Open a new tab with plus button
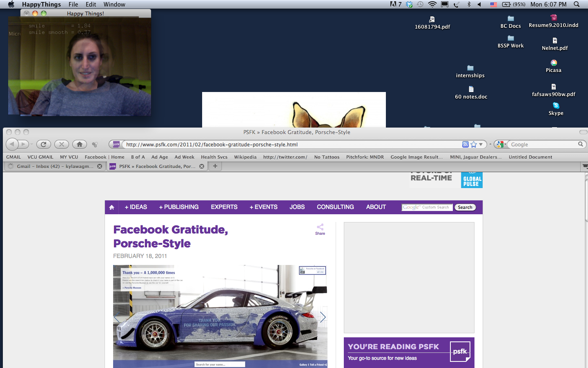 [x=215, y=166]
